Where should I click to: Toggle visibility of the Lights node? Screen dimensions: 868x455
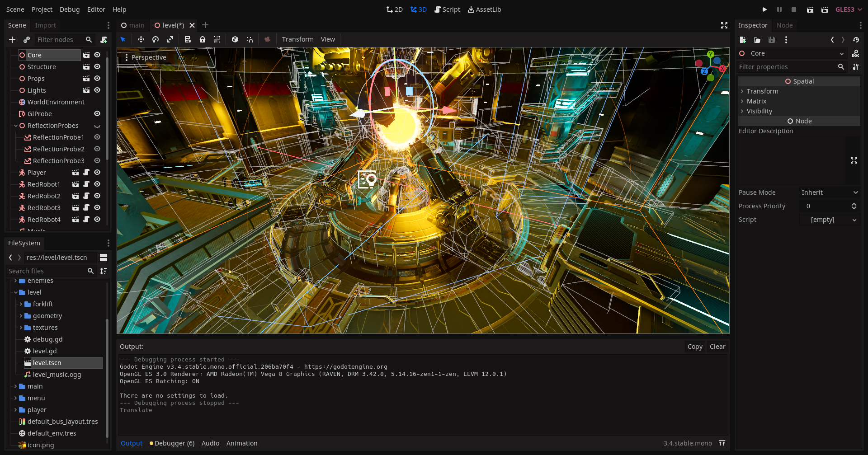pos(97,90)
